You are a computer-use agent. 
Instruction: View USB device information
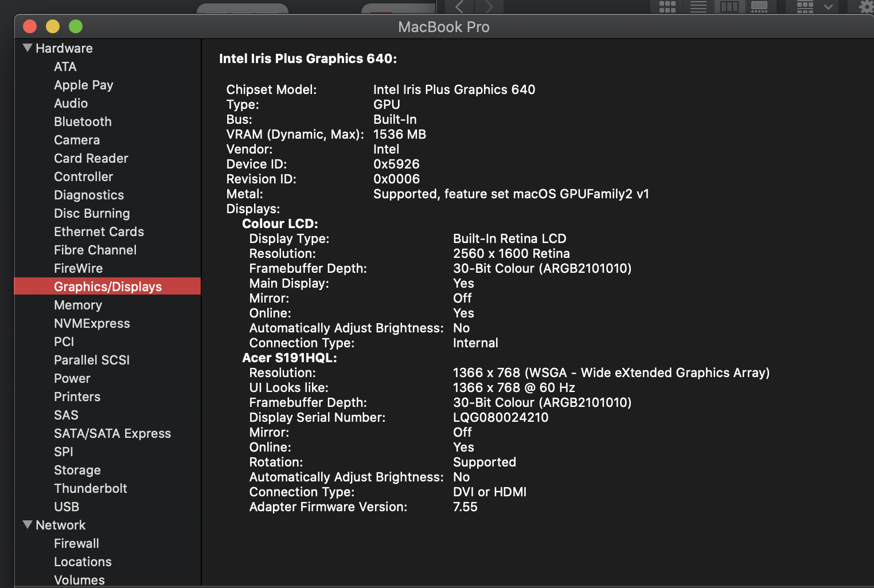point(67,507)
